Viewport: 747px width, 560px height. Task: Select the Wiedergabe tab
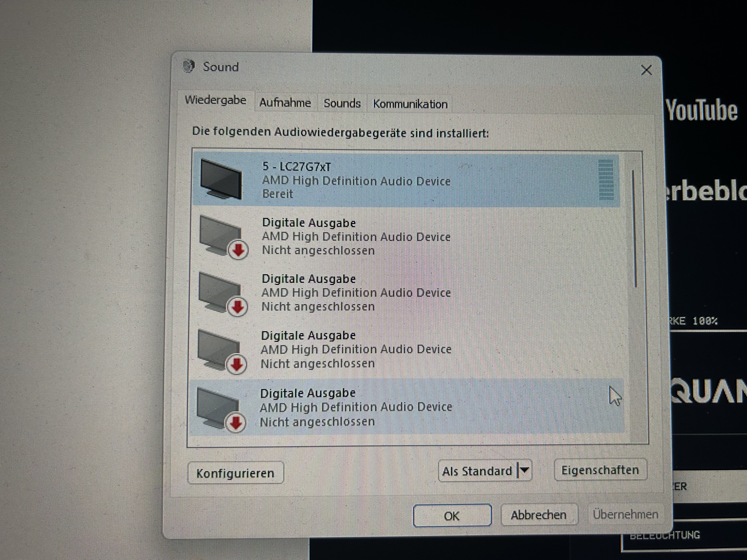click(216, 100)
